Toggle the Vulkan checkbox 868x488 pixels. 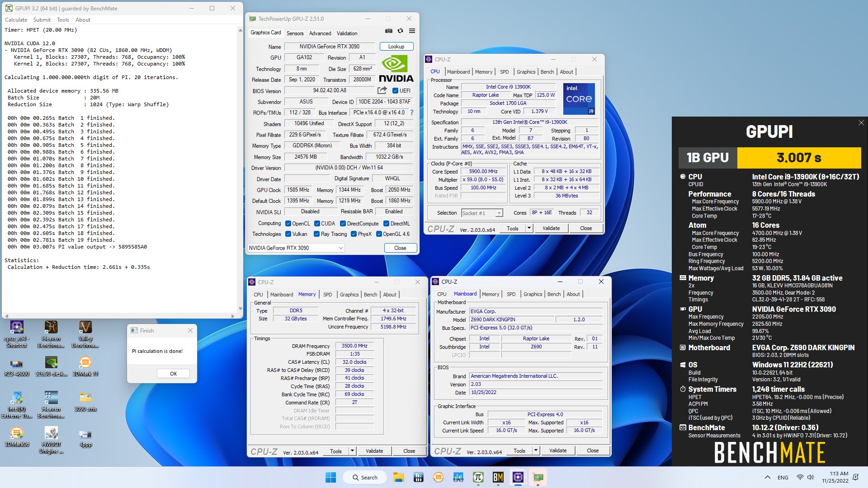click(x=288, y=234)
